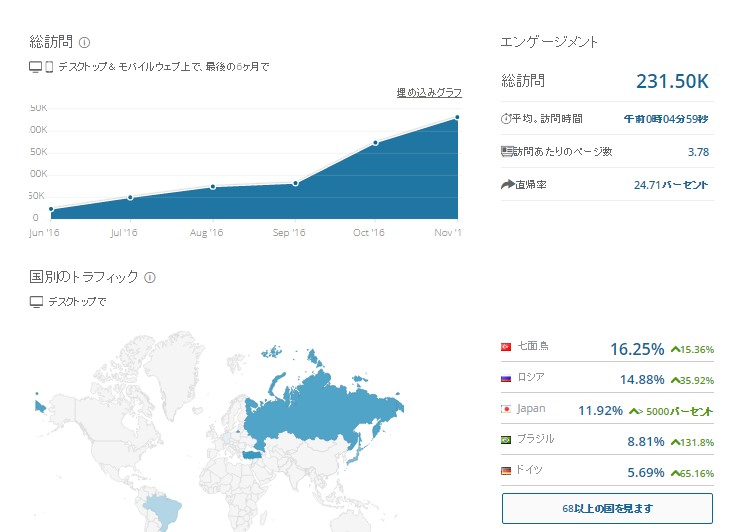Image resolution: width=742 pixels, height=532 pixels.
Task: Open the 埋め込みグラフ embed link
Action: click(x=429, y=92)
